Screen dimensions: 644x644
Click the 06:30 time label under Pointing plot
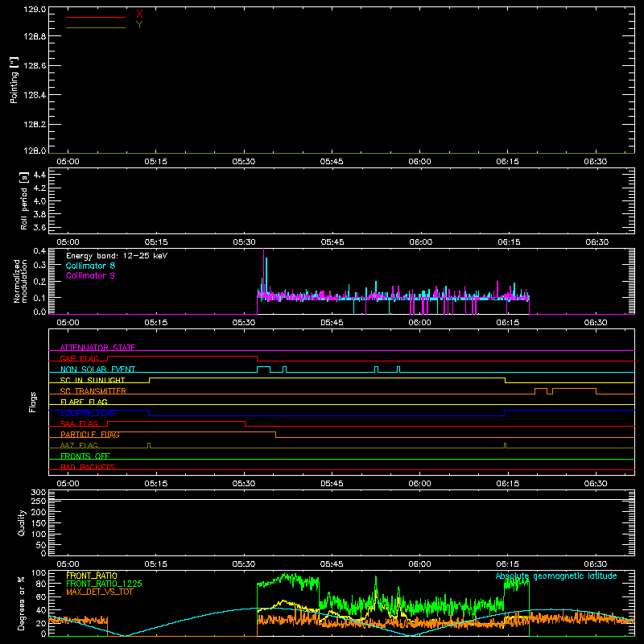[x=596, y=162]
